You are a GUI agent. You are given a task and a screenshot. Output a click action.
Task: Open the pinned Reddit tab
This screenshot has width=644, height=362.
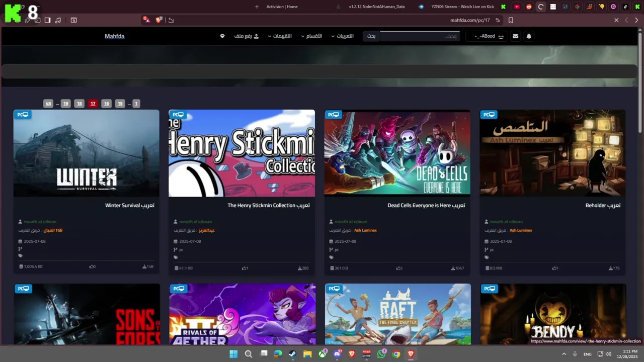click(529, 7)
